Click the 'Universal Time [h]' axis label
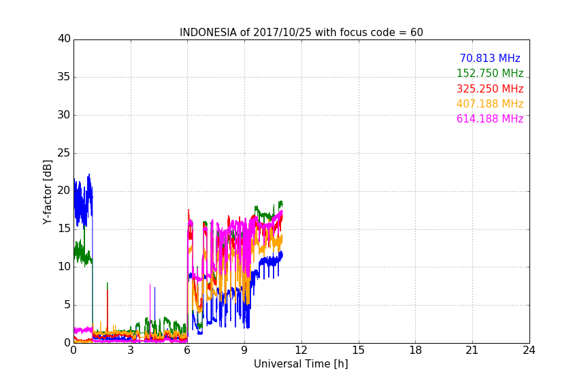Screen dimensions: 588x392 pos(301,364)
